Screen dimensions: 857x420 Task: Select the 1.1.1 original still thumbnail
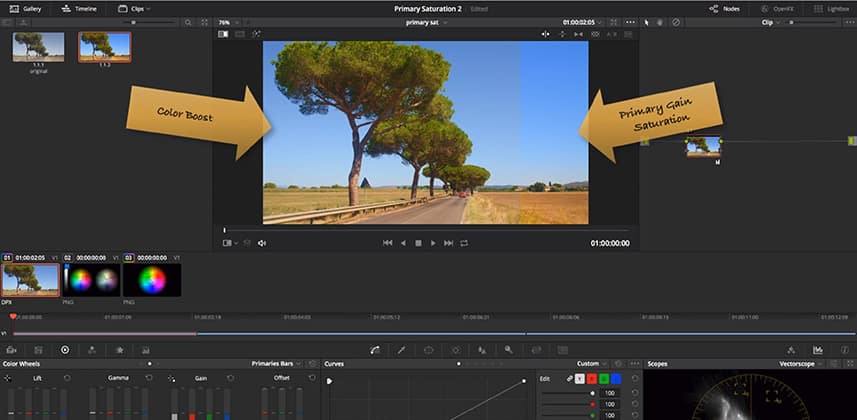(38, 47)
